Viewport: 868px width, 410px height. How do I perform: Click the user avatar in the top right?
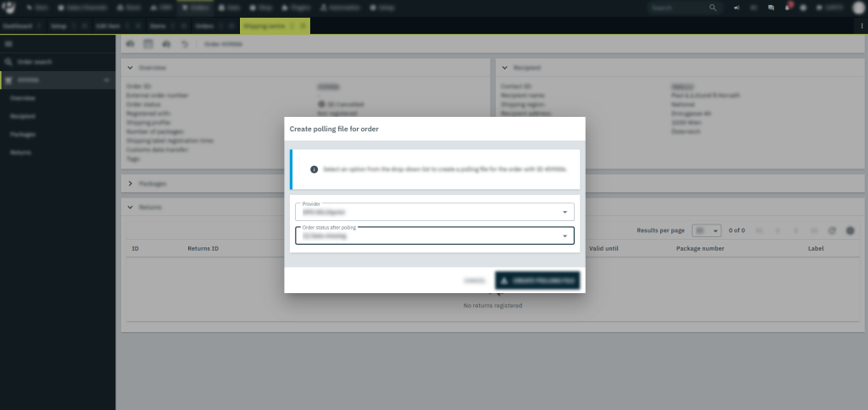857,8
